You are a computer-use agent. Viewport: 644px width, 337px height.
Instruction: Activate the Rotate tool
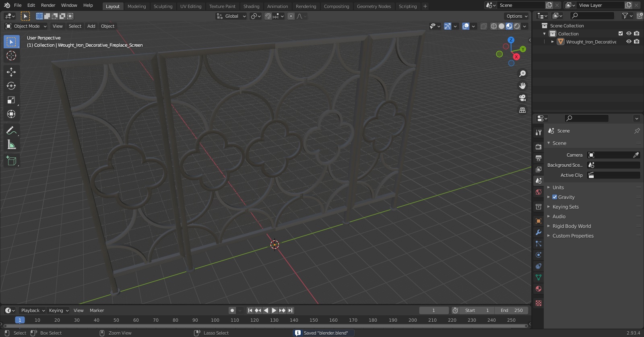(11, 86)
